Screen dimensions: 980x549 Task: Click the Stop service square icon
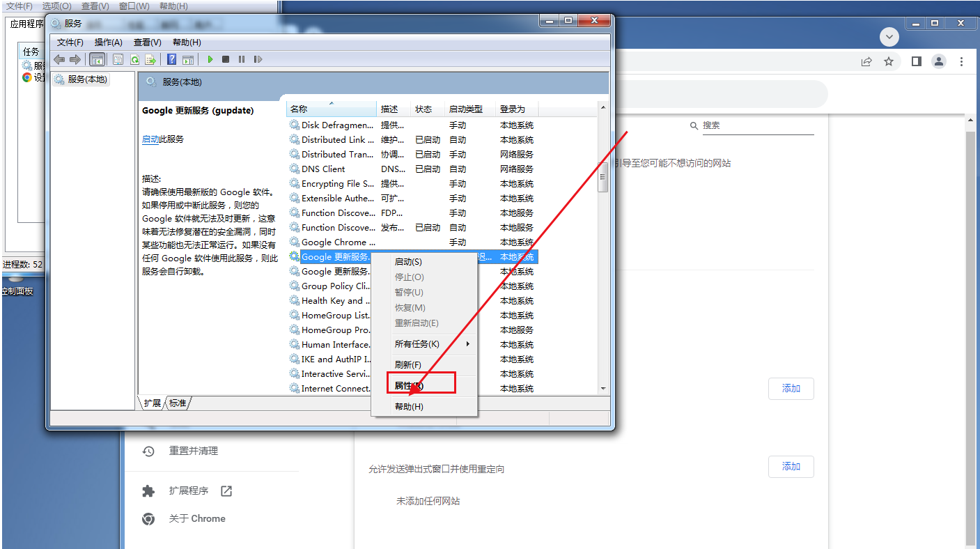click(x=226, y=59)
